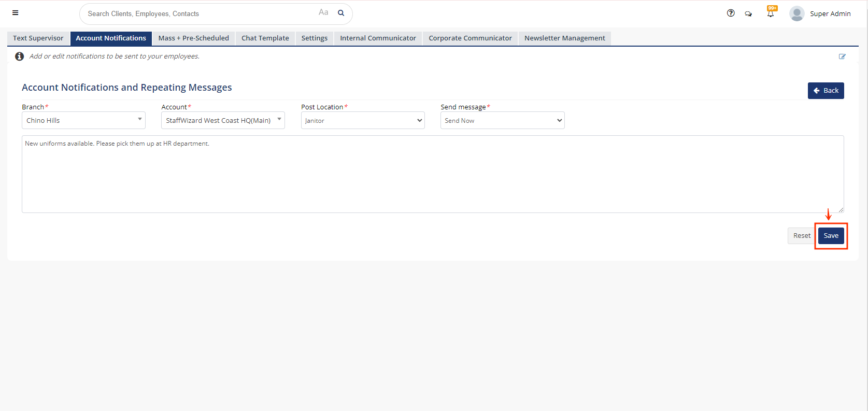Click the info icon beside the description
This screenshot has height=411, width=868.
pos(19,56)
